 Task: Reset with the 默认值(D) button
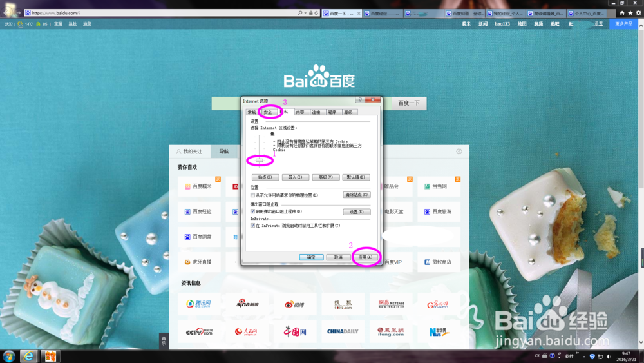point(356,177)
